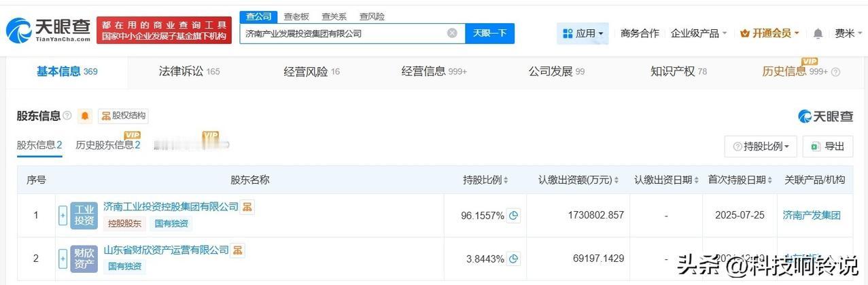Open the 济南产发集团 related product link
The width and height of the screenshot is (868, 285).
pyautogui.click(x=812, y=215)
